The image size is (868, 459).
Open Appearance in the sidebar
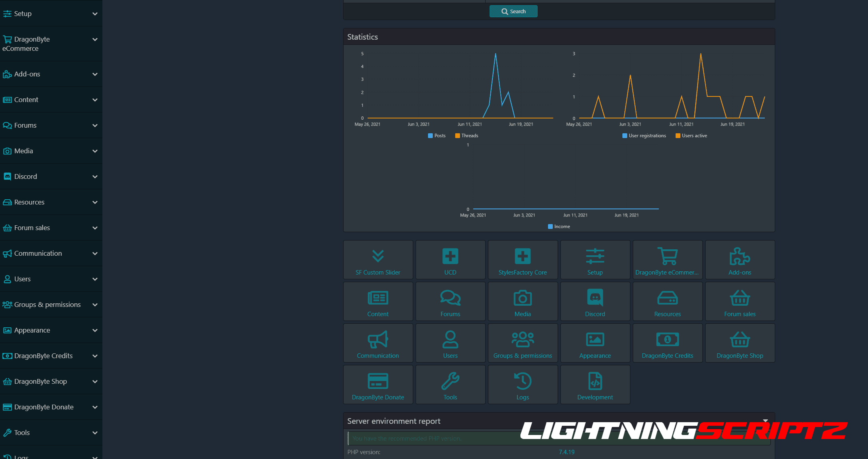[x=32, y=330]
